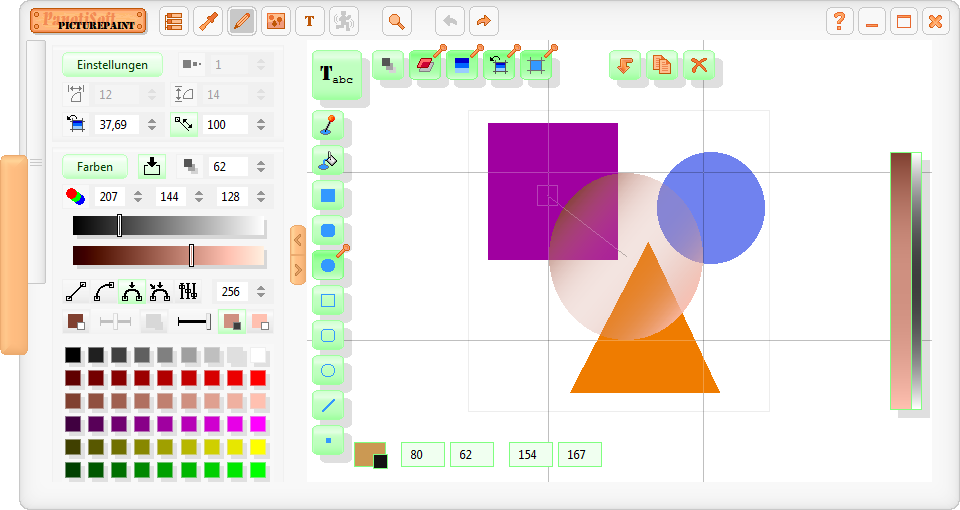This screenshot has width=960, height=510.
Task: Choose the filled square shape tool
Action: (328, 195)
